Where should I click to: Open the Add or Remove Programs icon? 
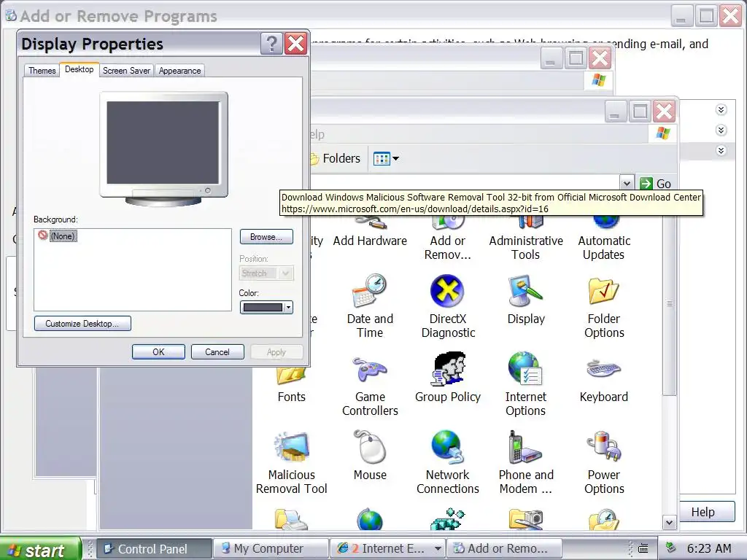tap(448, 238)
